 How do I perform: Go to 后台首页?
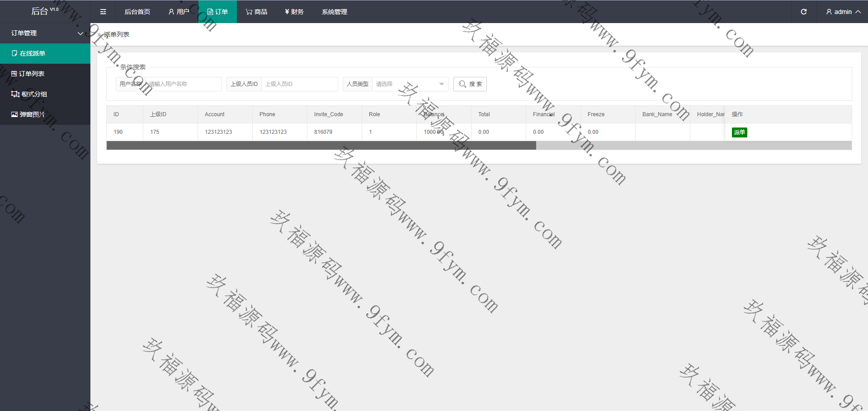(137, 12)
